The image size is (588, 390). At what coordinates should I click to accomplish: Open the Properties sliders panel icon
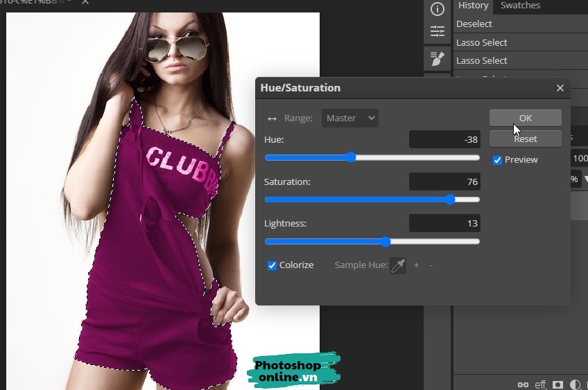(x=438, y=32)
